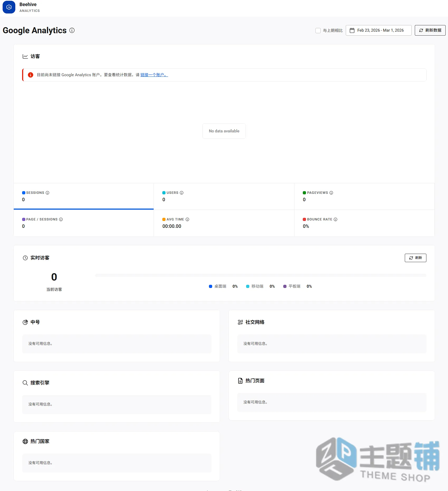Click 没有可用信息 in the 热门页面 panel
Viewport: 448px width, 491px height.
[255, 402]
